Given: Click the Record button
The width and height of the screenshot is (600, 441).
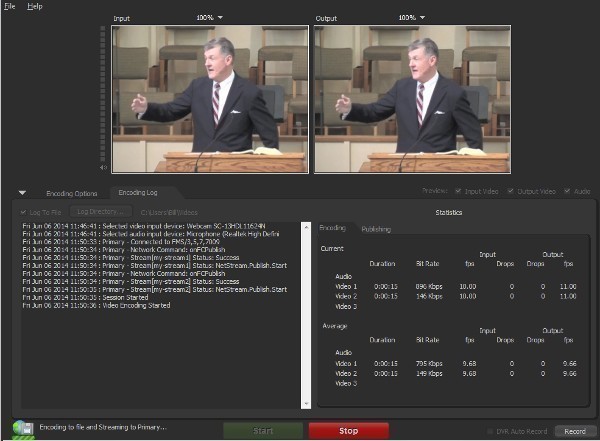Looking at the screenshot, I should [x=575, y=431].
